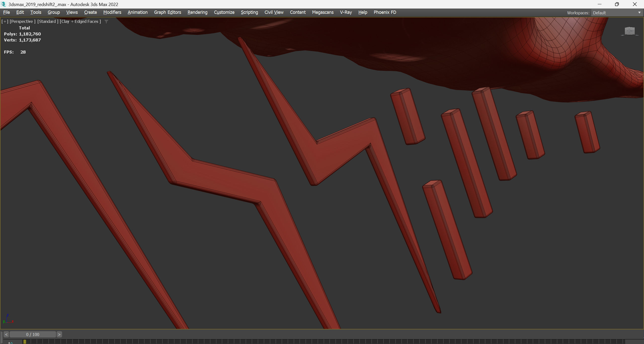644x344 pixels.
Task: Click the 3ds Max app logo icon
Action: [x=4, y=4]
